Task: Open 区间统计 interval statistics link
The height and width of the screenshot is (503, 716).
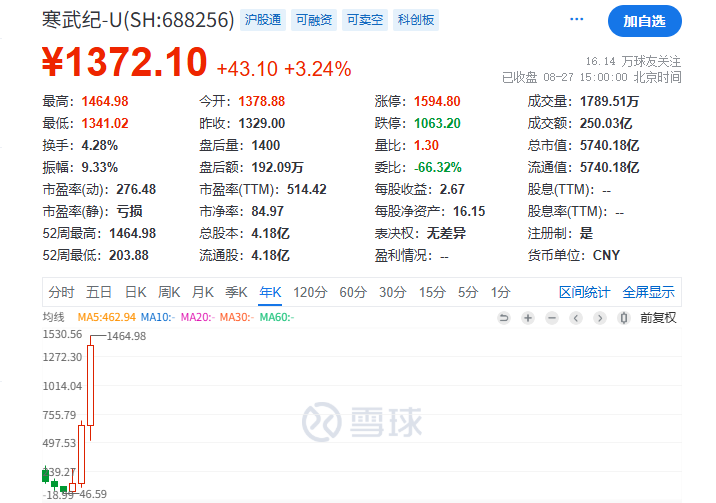Action: coord(584,292)
